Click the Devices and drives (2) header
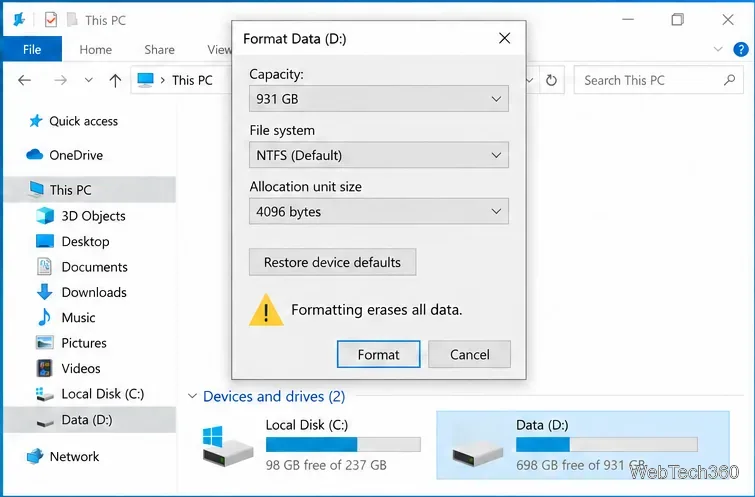This screenshot has width=755, height=497. point(274,396)
